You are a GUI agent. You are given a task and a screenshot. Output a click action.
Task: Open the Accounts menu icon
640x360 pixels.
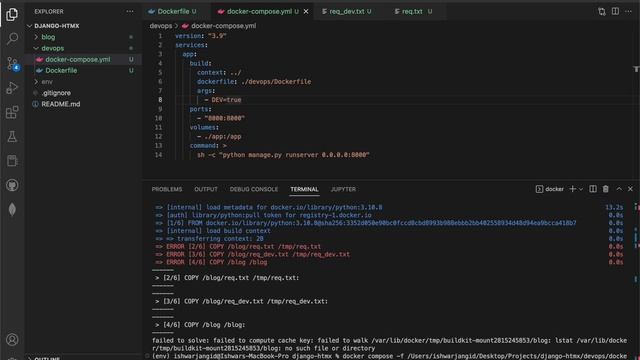coord(12,340)
